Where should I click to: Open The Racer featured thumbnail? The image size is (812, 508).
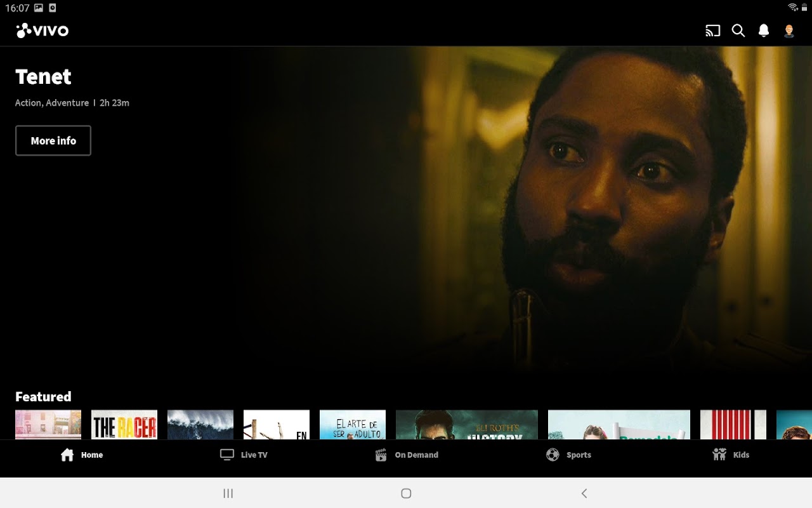click(x=124, y=425)
